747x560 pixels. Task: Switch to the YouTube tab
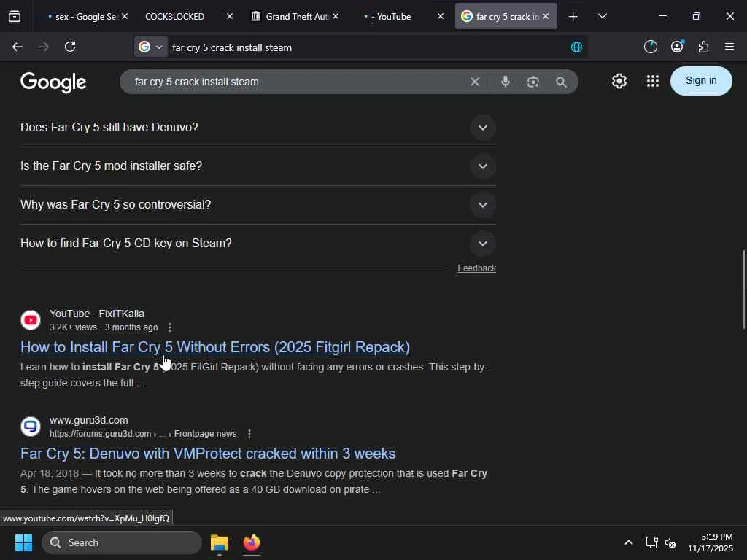point(393,17)
